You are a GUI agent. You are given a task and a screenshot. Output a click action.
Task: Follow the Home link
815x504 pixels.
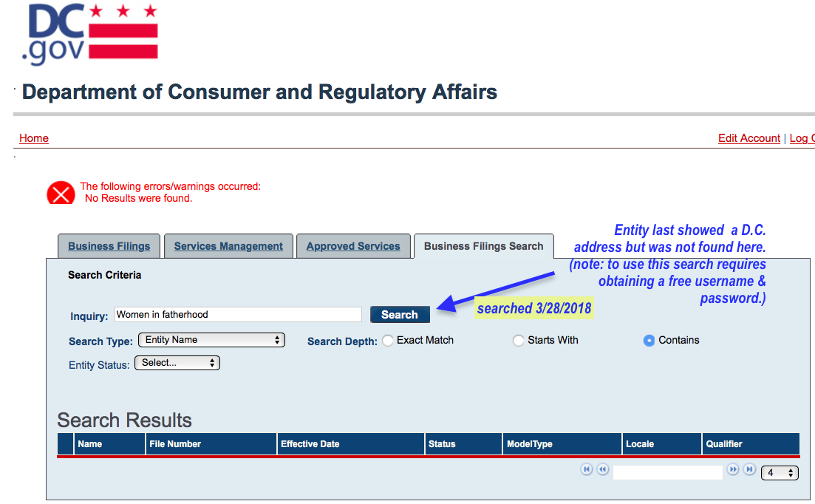click(34, 138)
